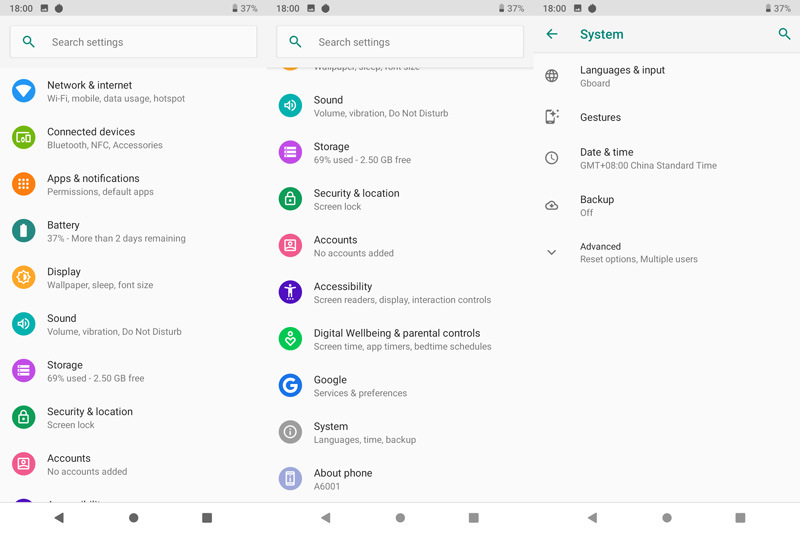Screen dimensions: 800x533
Task: Tap Recents square on System screen
Action: (x=740, y=518)
